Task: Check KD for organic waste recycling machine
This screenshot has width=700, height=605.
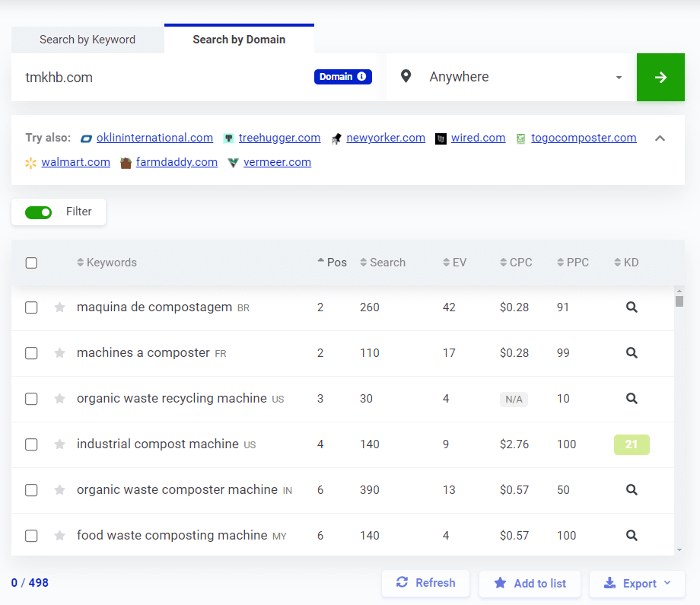Action: click(x=632, y=398)
